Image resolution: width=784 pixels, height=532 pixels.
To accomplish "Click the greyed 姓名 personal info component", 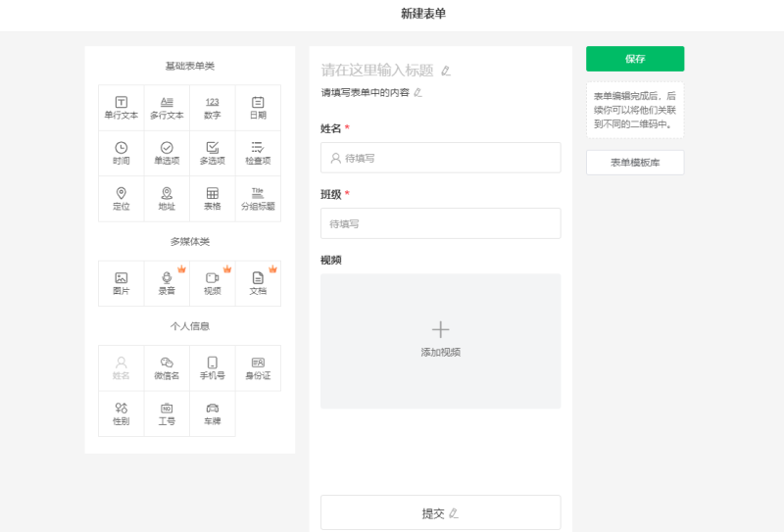I will coord(121,368).
